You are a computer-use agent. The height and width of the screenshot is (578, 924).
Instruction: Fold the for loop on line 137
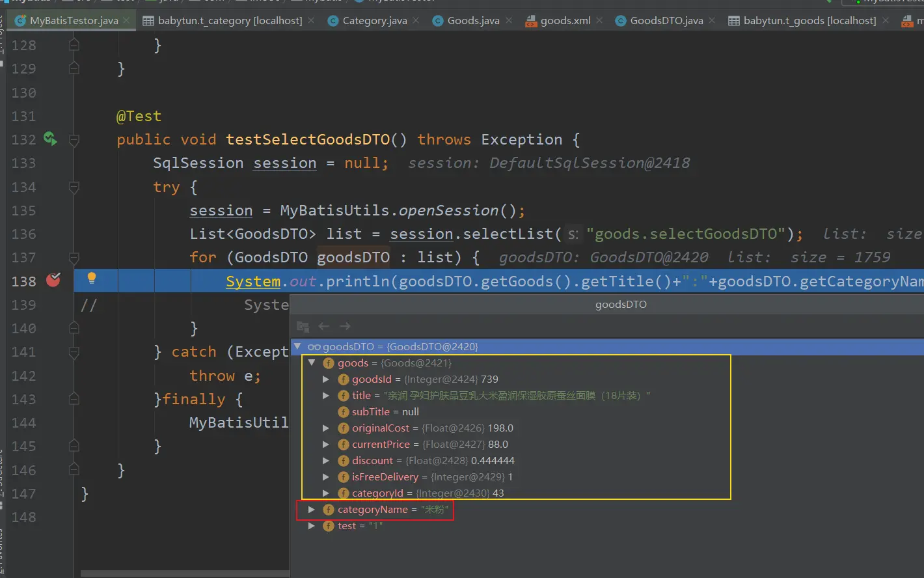click(74, 258)
